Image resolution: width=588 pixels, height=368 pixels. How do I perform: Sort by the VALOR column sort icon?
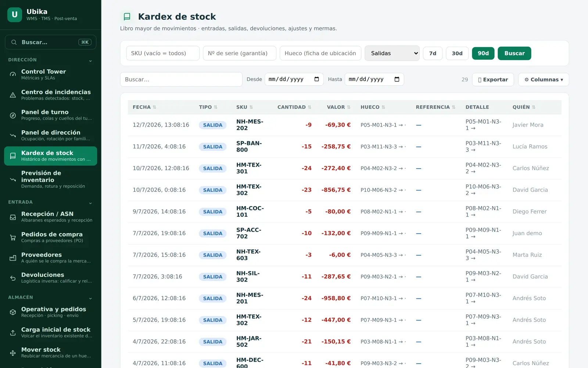(349, 107)
